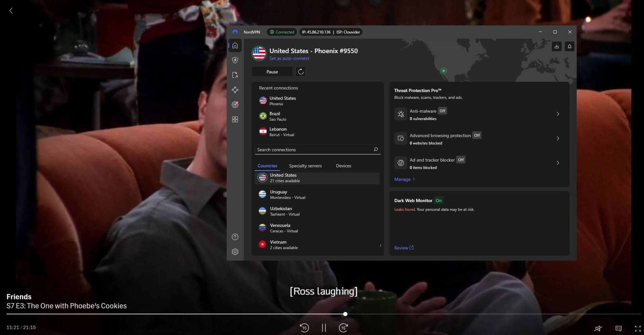Screen dimensions: 644x335
Task: Open the Home panel in NordVPN sidebar
Action: click(235, 45)
